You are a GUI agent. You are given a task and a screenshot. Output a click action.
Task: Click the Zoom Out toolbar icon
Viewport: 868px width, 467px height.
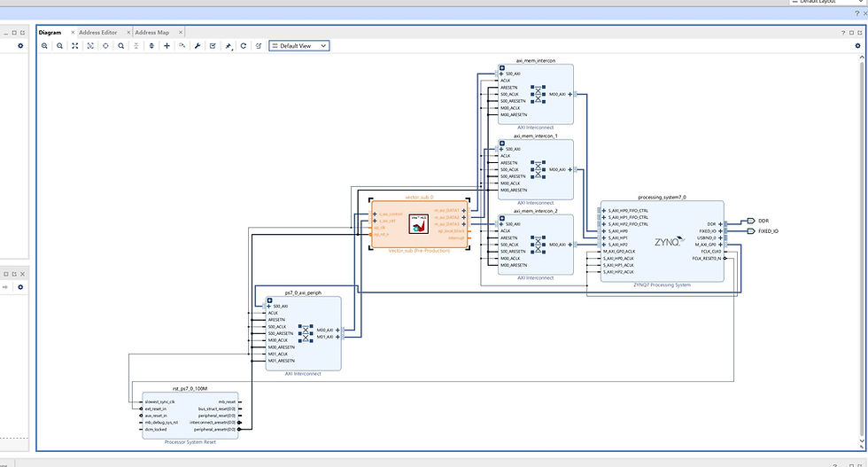pyautogui.click(x=60, y=46)
